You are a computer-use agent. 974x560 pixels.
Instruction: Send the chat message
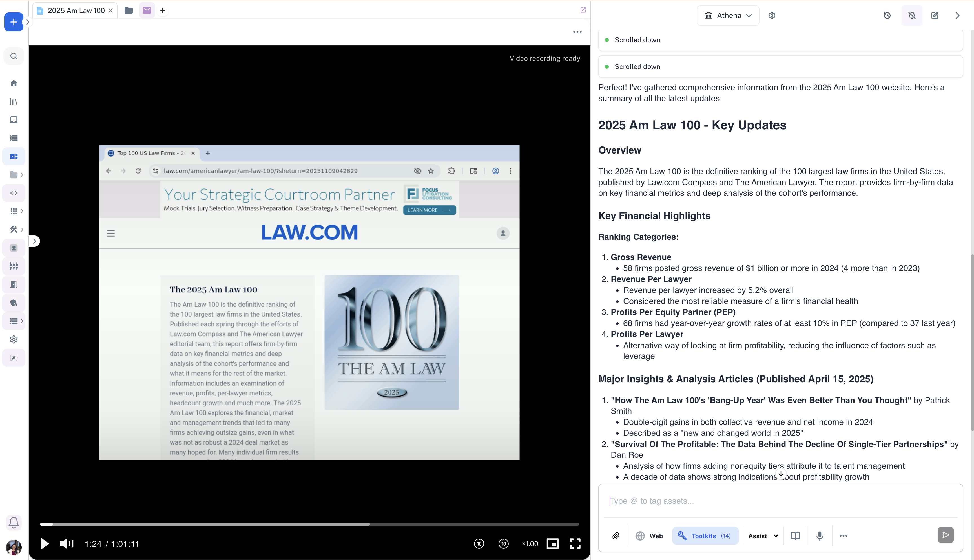click(x=945, y=535)
